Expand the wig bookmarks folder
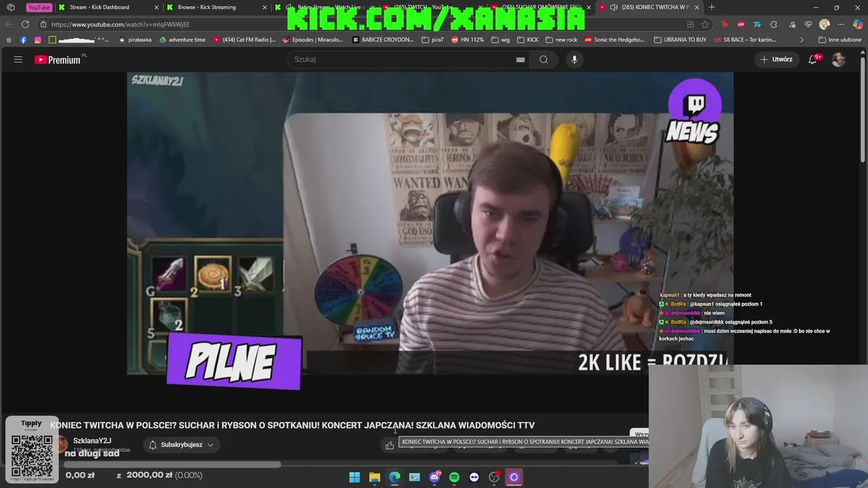Viewport: 868px width, 488px height. click(500, 40)
